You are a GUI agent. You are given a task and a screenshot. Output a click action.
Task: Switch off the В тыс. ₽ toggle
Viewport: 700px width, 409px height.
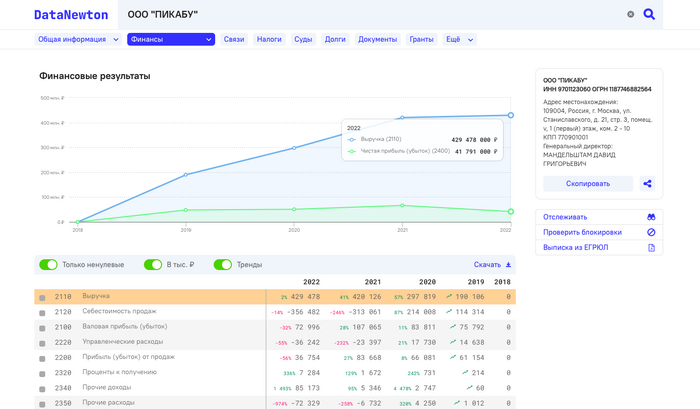(x=153, y=265)
